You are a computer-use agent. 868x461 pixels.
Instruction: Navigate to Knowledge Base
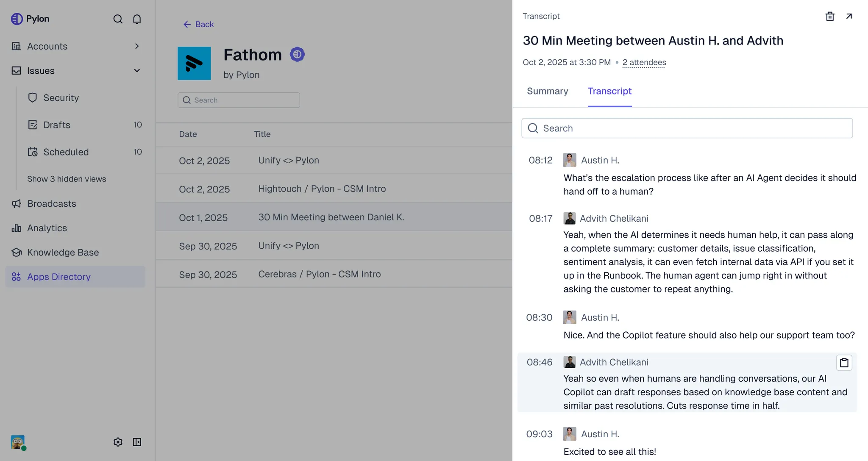tap(63, 253)
